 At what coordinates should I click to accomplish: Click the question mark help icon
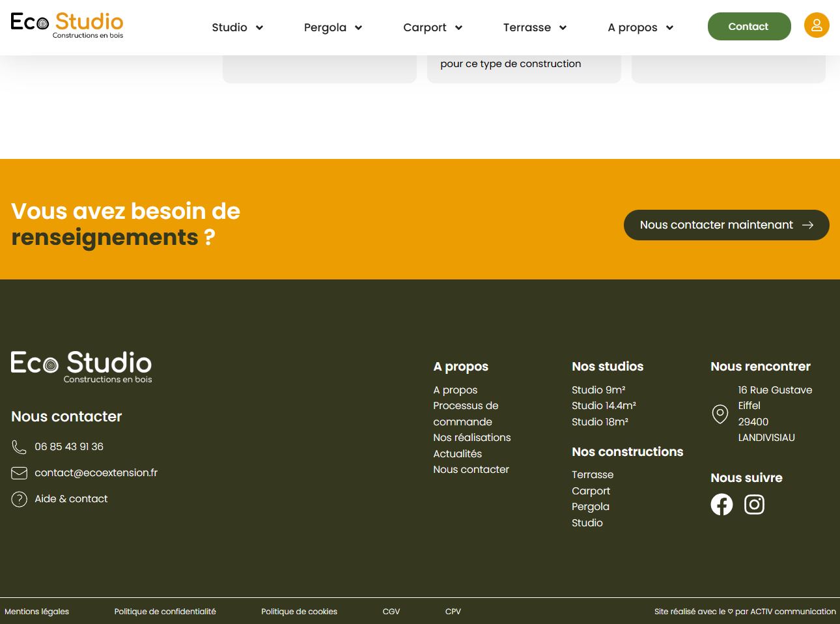(19, 499)
